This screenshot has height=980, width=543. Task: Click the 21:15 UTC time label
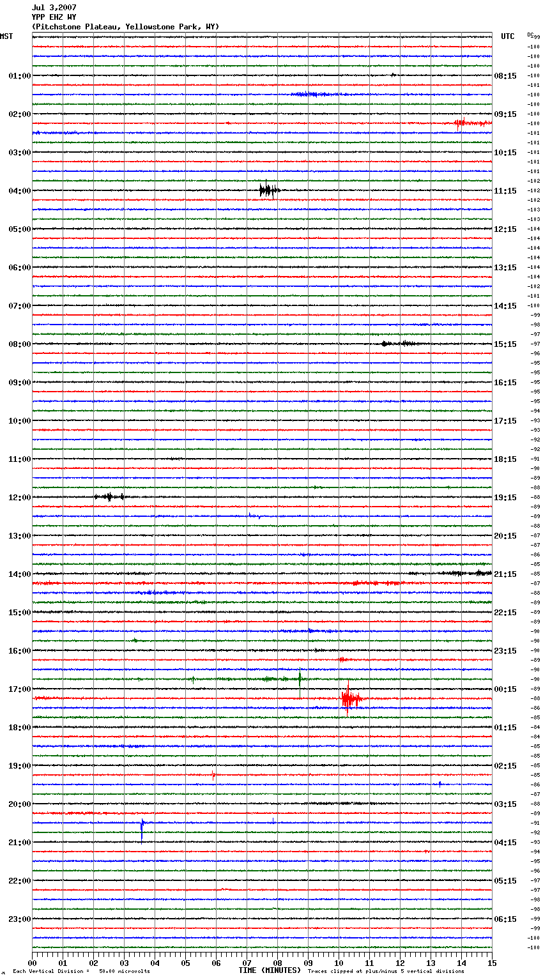pyautogui.click(x=505, y=574)
